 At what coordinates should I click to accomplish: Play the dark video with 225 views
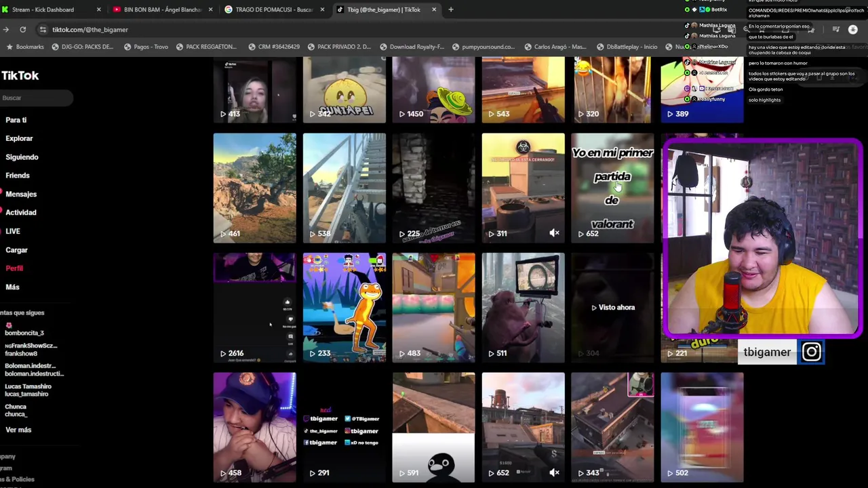coord(433,188)
